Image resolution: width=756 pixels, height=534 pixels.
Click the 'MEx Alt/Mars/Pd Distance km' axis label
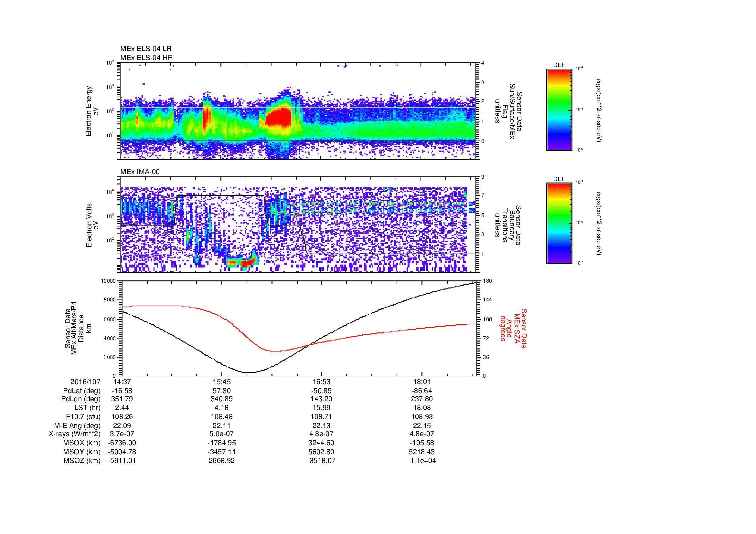[78, 328]
